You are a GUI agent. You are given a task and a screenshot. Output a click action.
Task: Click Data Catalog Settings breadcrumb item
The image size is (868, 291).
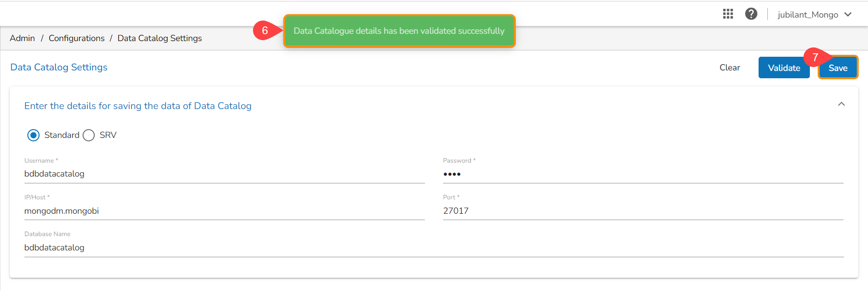(160, 38)
